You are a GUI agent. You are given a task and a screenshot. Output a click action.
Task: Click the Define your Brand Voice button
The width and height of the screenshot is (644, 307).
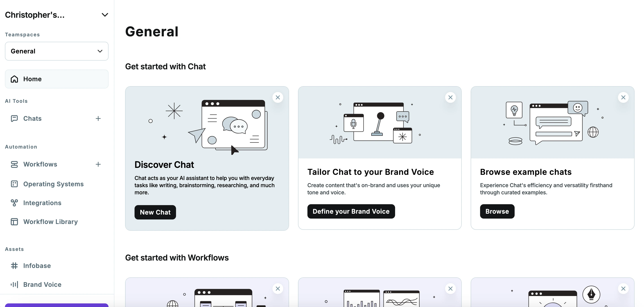(351, 211)
